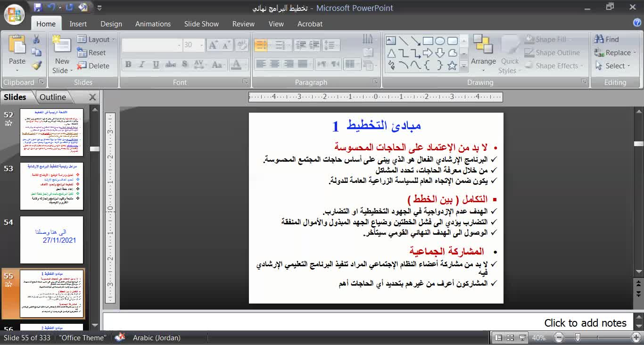The image size is (644, 345).
Task: Cut with the scissors icon
Action: [36, 40]
